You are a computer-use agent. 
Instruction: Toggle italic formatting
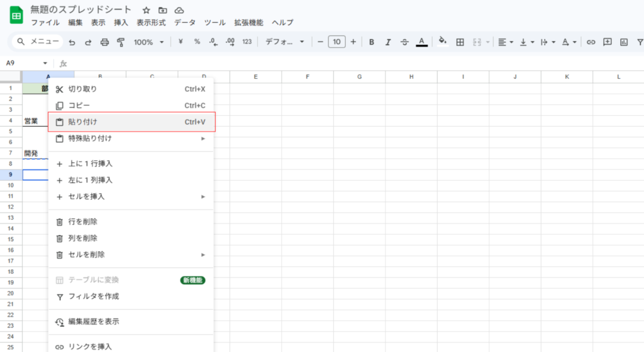(x=388, y=42)
